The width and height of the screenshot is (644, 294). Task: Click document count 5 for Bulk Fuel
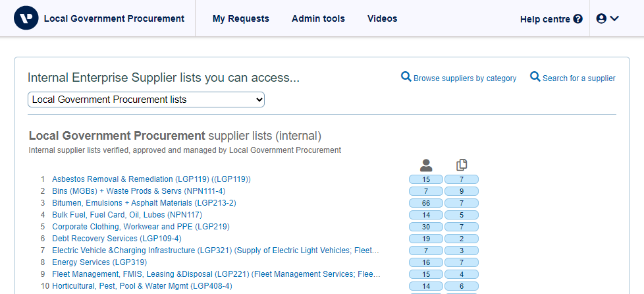(462, 215)
